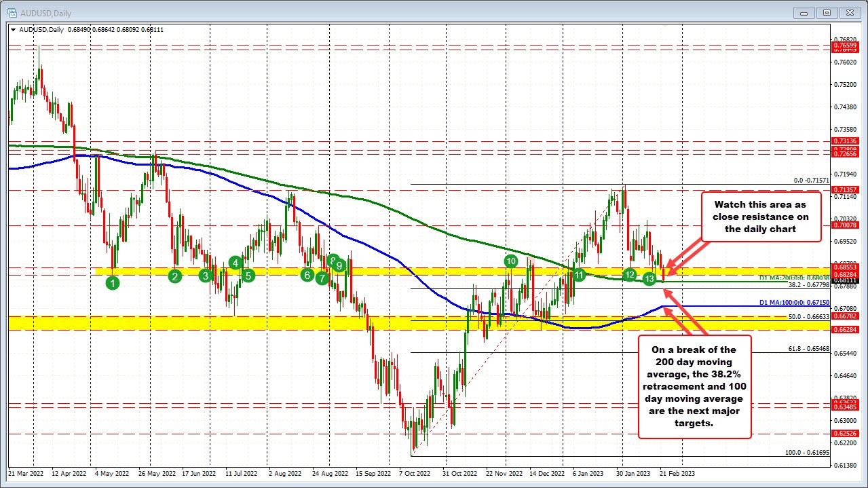Select green marker number 1
Viewport: 868px width, 488px height.
click(x=113, y=282)
